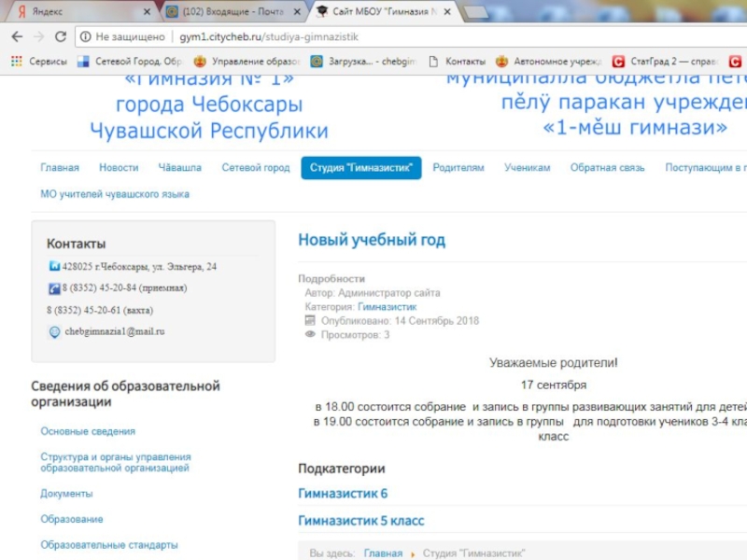Open 'Гимназистик 5 класс' subcategory link
Viewport: 747px width, 560px height.
pyautogui.click(x=360, y=521)
